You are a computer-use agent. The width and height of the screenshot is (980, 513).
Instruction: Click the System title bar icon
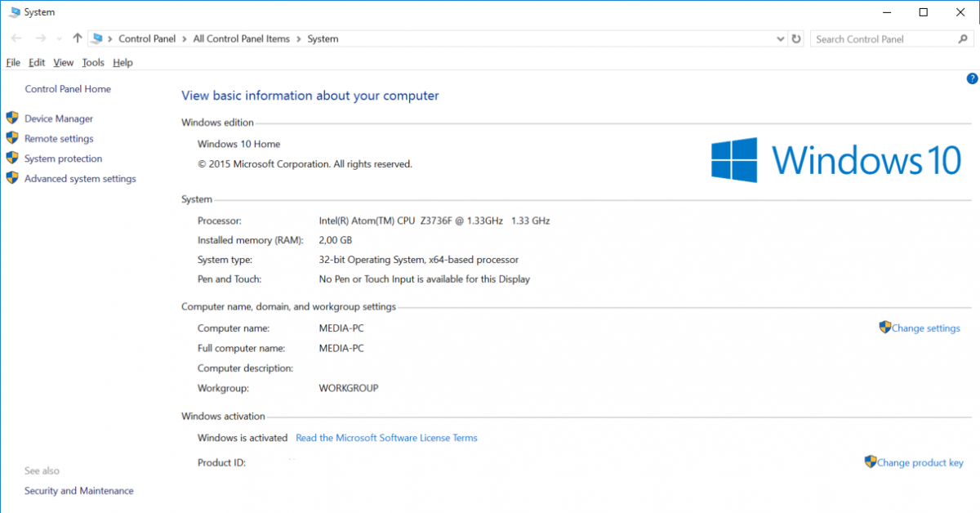pos(14,12)
